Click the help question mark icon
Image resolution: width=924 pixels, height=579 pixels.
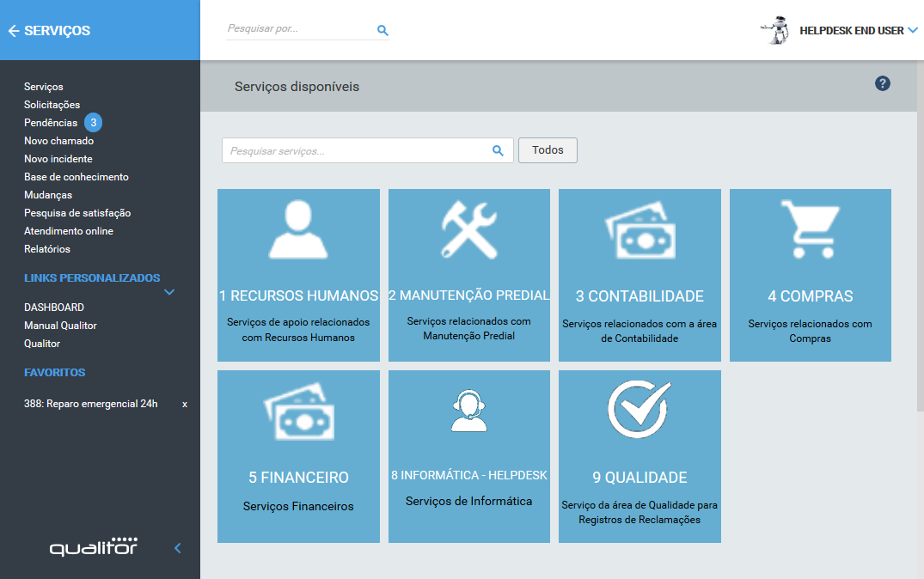[x=882, y=83]
